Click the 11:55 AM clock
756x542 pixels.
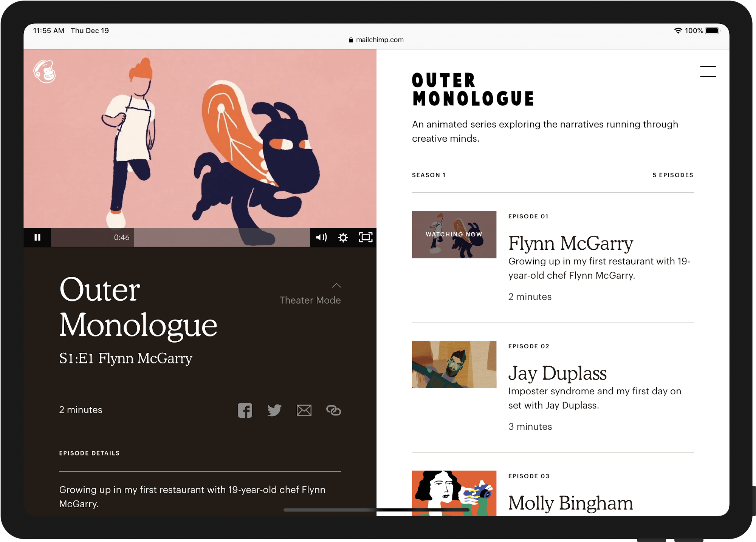(49, 31)
